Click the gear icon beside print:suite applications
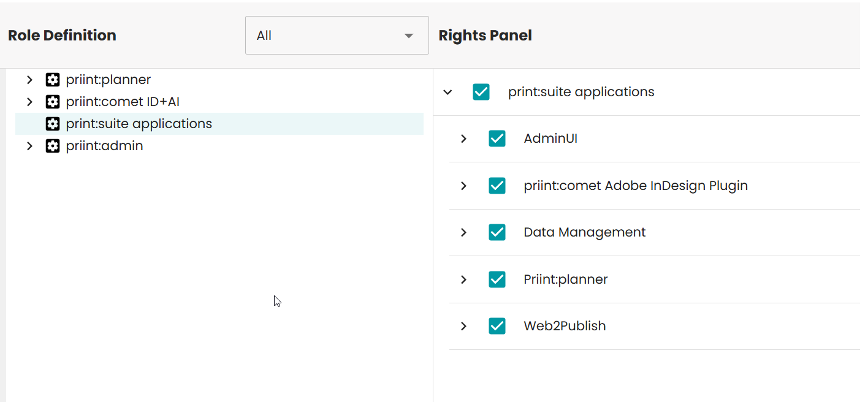 click(x=53, y=124)
